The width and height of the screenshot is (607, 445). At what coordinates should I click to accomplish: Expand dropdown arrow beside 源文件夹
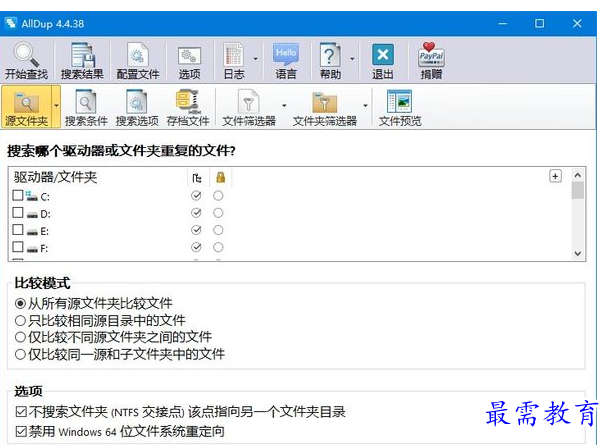tap(57, 106)
